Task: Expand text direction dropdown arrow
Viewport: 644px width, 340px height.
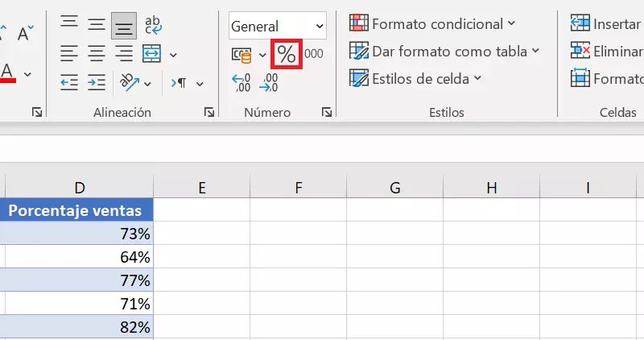Action: point(200,85)
